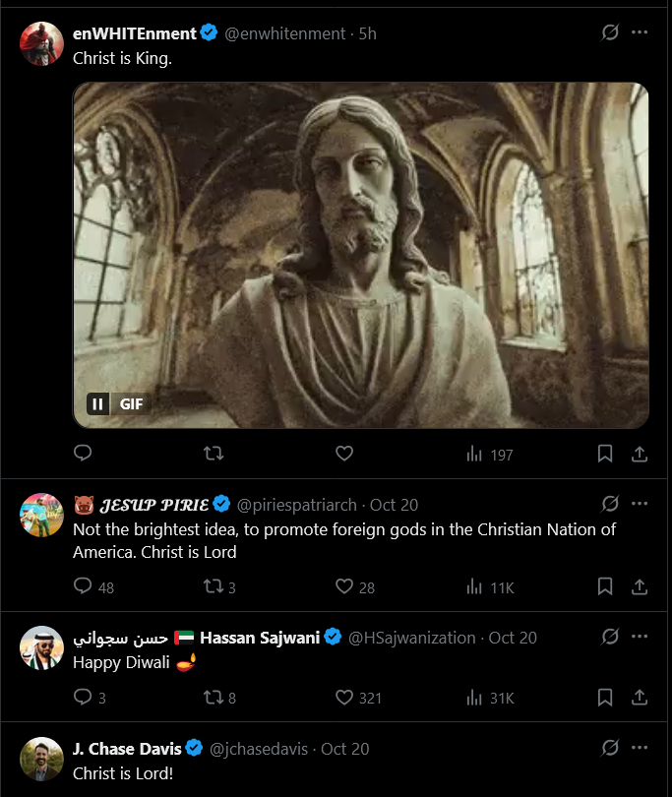Screen dimensions: 672x797
Task: Like the enWHITEnment tweet
Action: click(343, 454)
